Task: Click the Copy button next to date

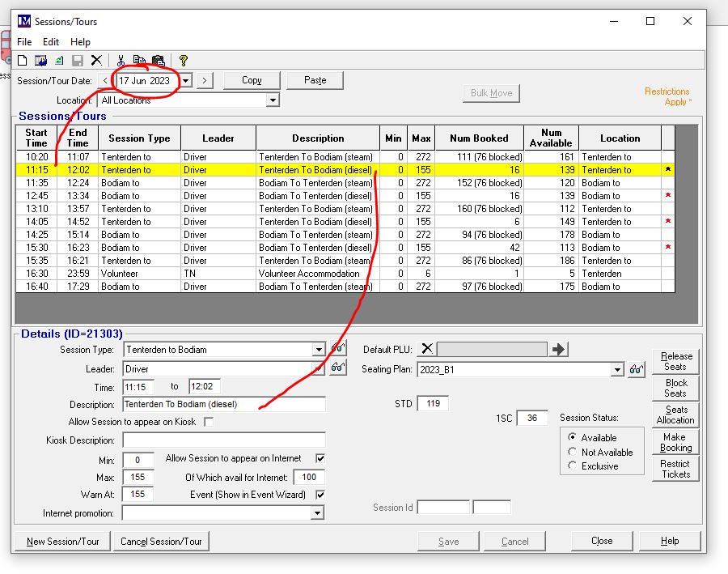Action: [252, 80]
